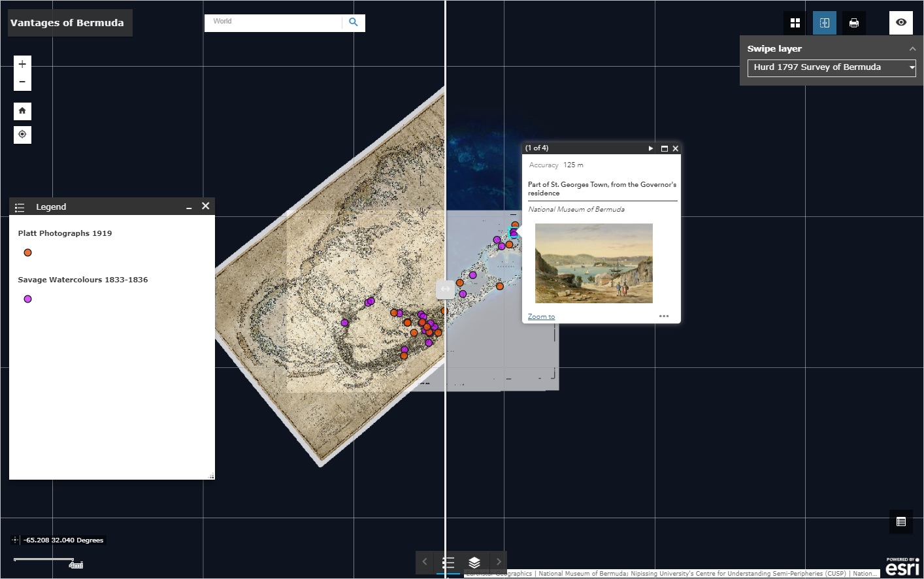Image resolution: width=924 pixels, height=579 pixels.
Task: Click the Zoom to link in popup
Action: (541, 317)
